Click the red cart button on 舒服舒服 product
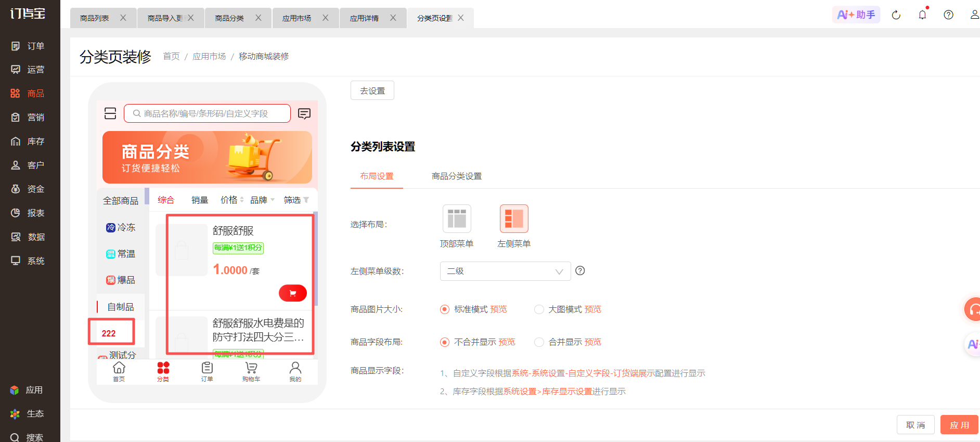This screenshot has height=442, width=980. coord(293,293)
